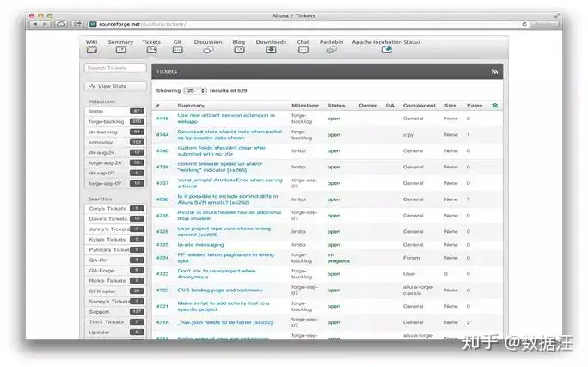Open the QA-Forge saved search

[115, 270]
